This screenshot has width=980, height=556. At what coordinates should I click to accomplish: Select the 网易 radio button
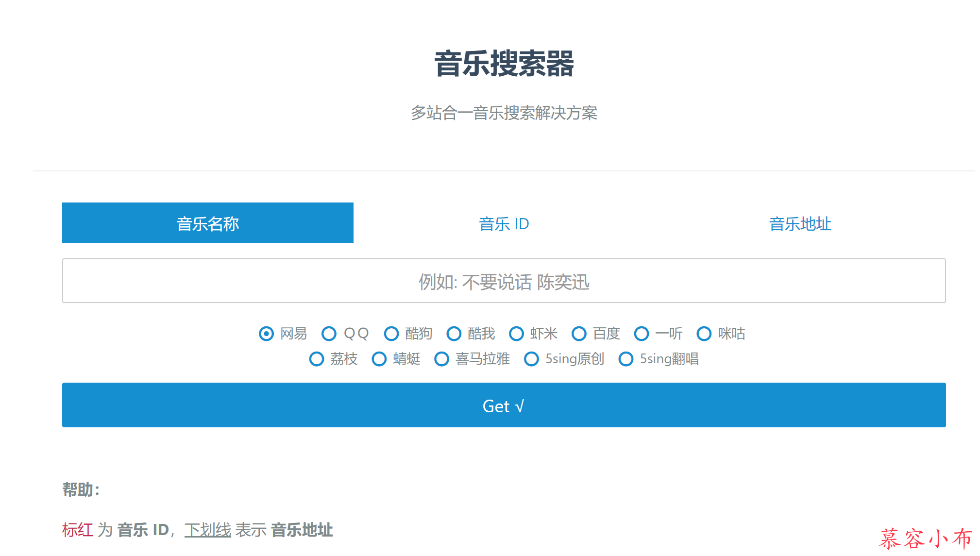click(x=266, y=334)
